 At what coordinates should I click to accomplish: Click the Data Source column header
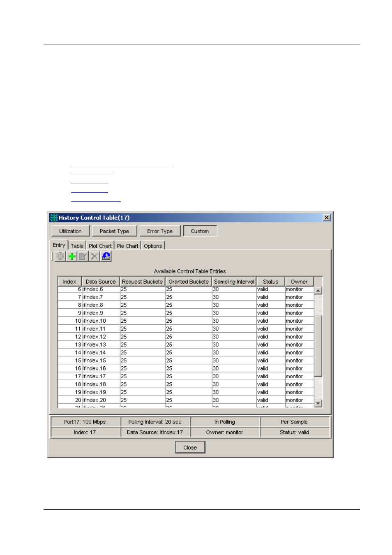[101, 282]
